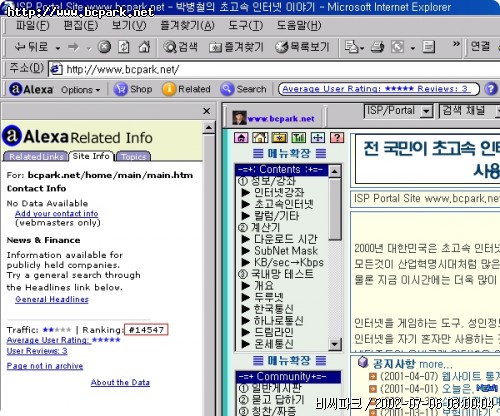Switch to the Related Links tab
Screen dimensions: 500x416
[36, 156]
